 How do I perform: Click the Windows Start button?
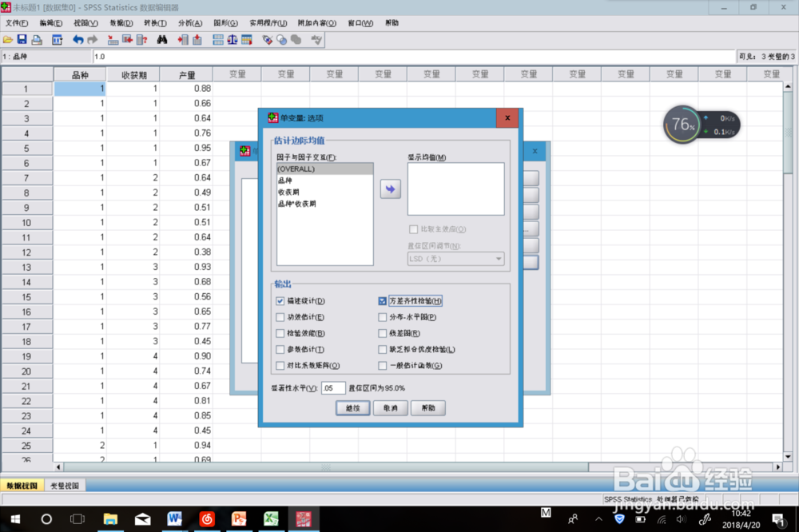pos(15,518)
